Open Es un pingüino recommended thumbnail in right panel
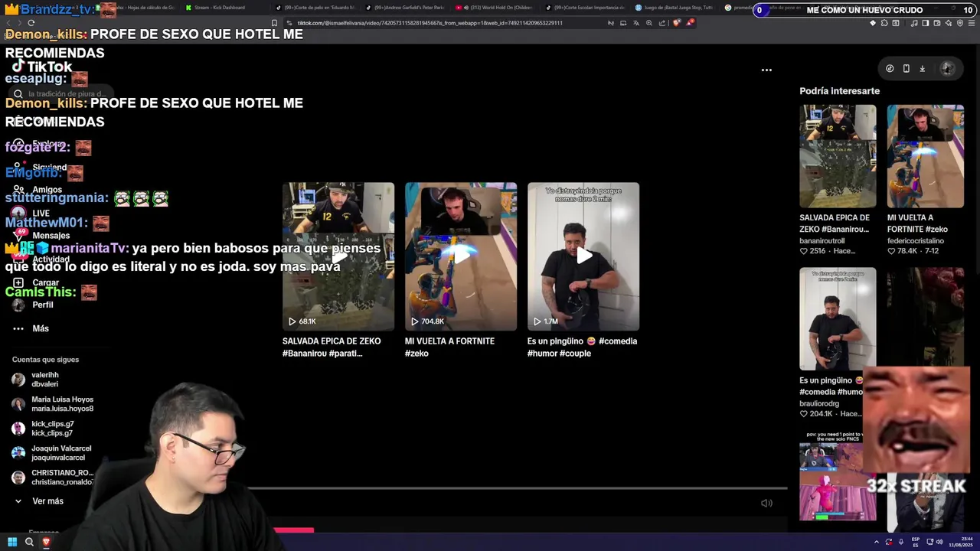 click(838, 318)
